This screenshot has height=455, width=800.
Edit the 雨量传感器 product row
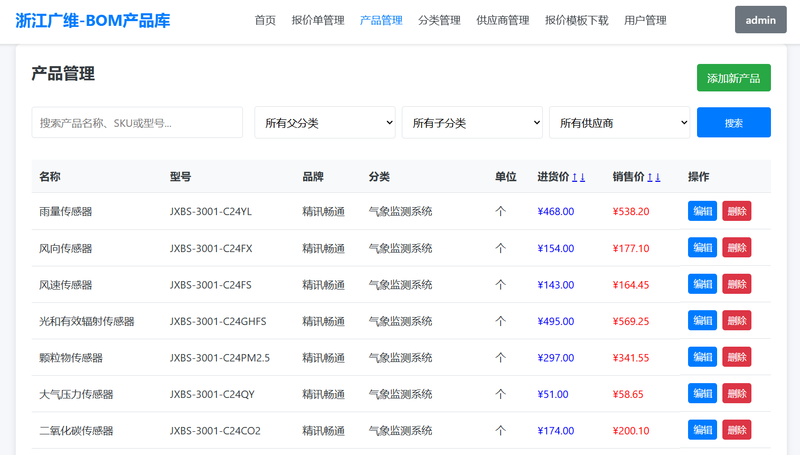point(702,211)
